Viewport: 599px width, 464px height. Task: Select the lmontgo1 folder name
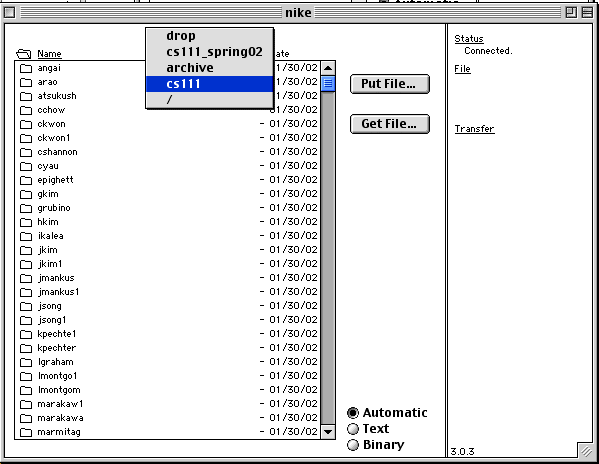click(x=57, y=376)
